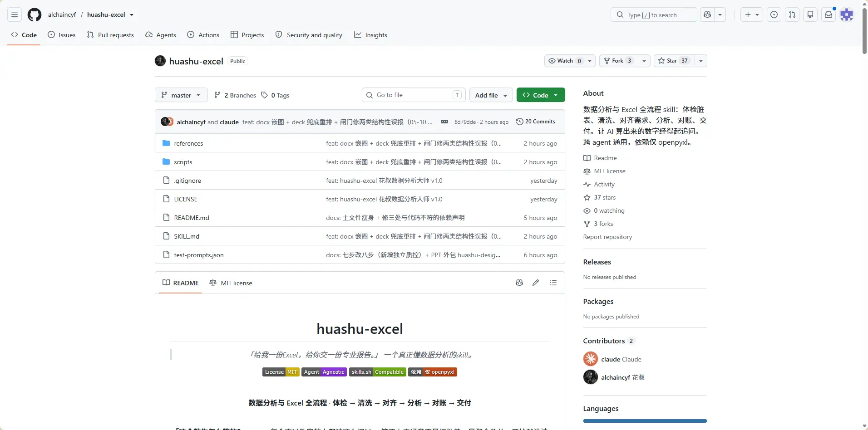Image resolution: width=868 pixels, height=430 pixels.
Task: Open the repositories icon in top header
Action: (810, 15)
